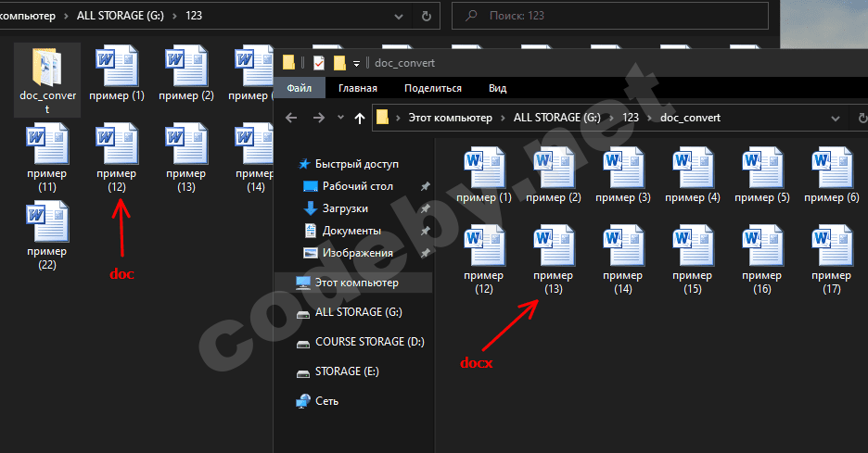868x453 pixels.
Task: Select пример (15) in the doc_convert window
Action: pyautogui.click(x=693, y=259)
